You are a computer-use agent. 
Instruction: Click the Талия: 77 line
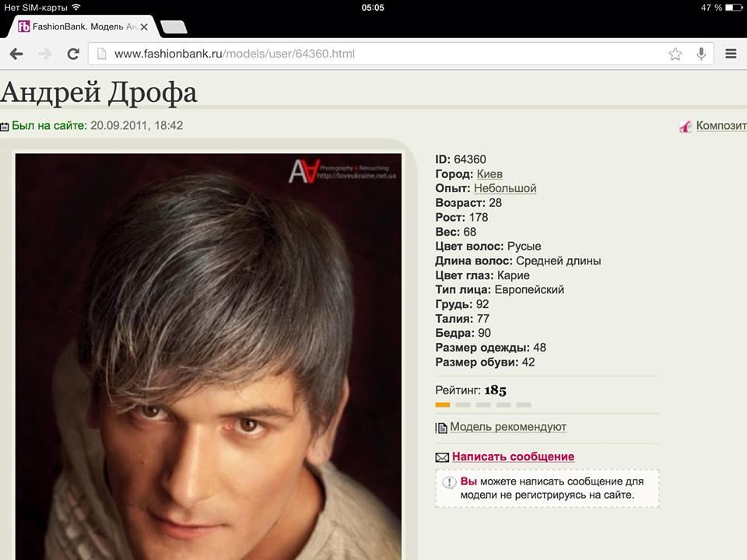462,319
